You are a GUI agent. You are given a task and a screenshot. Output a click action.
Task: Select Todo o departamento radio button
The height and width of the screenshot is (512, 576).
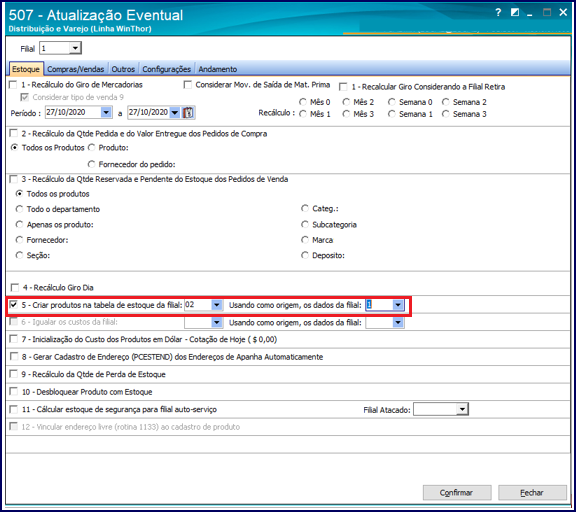(x=19, y=209)
